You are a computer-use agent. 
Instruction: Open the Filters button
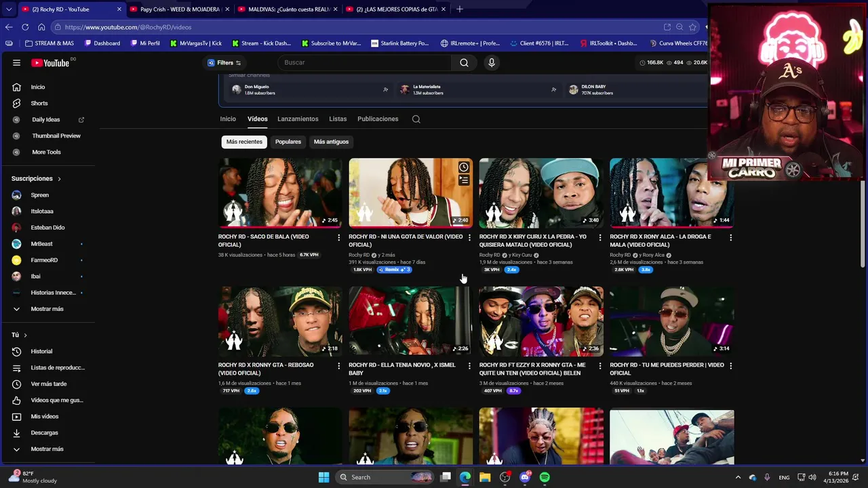coord(225,62)
